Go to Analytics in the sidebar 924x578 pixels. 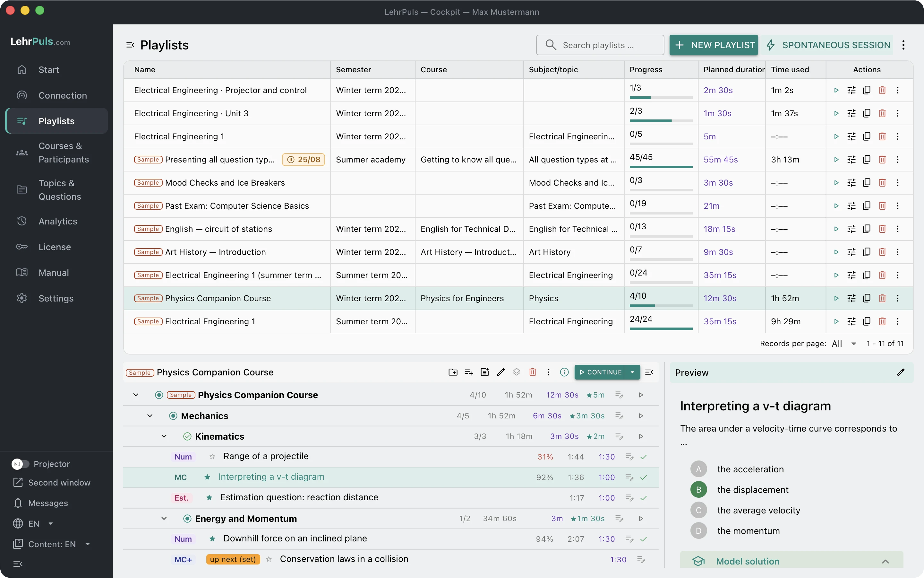pyautogui.click(x=56, y=221)
